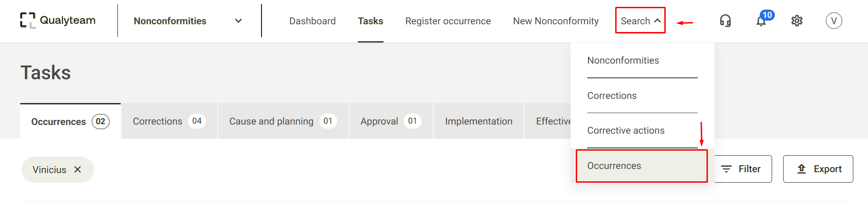Open notifications bell with 10 badge
The width and height of the screenshot is (868, 201).
tap(762, 20)
